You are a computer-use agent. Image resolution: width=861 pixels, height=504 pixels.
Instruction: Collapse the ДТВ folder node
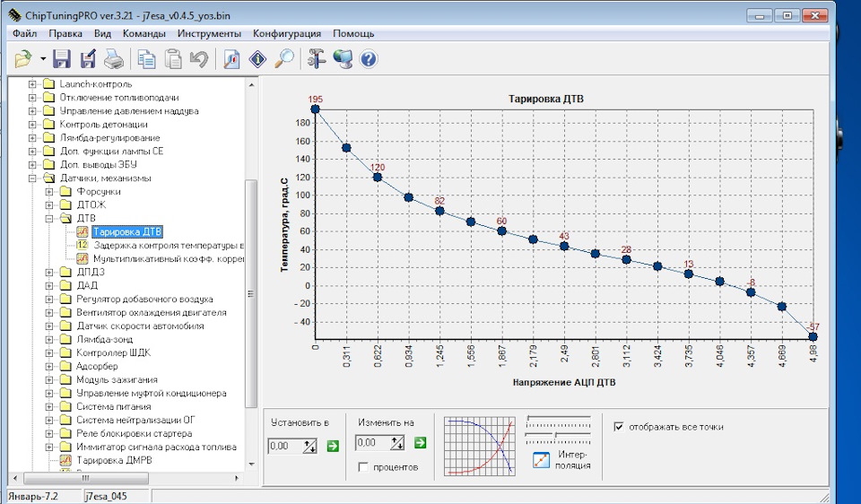pyautogui.click(x=50, y=218)
